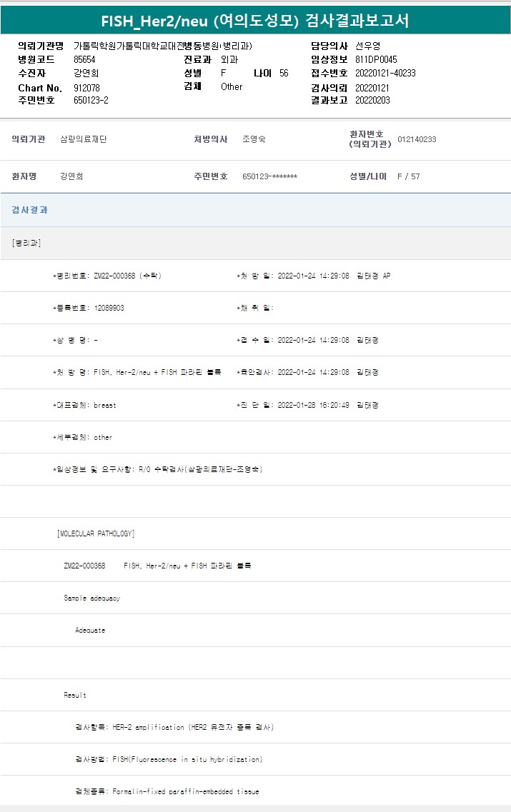The image size is (511, 812).
Task: Click the FISH_Her2/neu report title header
Action: tap(255, 20)
